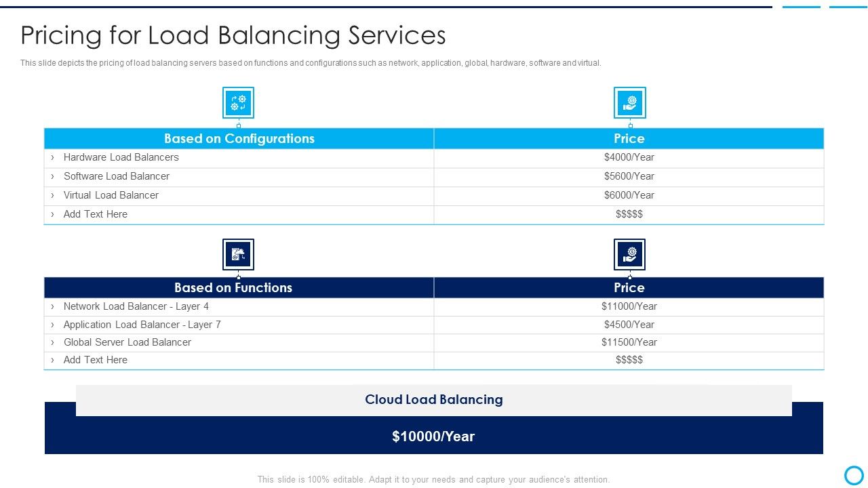Screen dimensions: 868x488
Task: Click the circle logo at bottom right
Action: 852,474
